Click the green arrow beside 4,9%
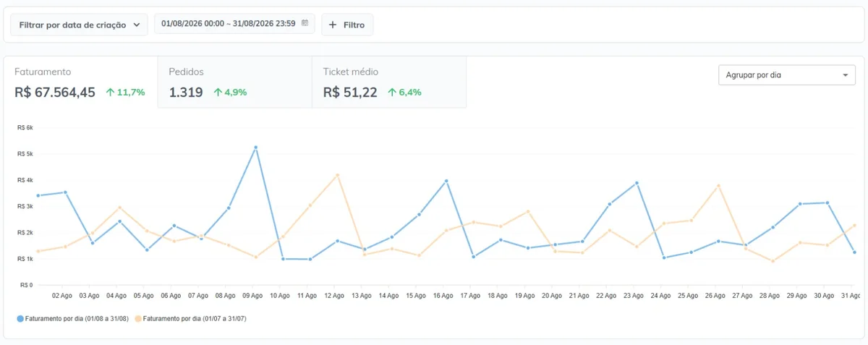 point(218,92)
